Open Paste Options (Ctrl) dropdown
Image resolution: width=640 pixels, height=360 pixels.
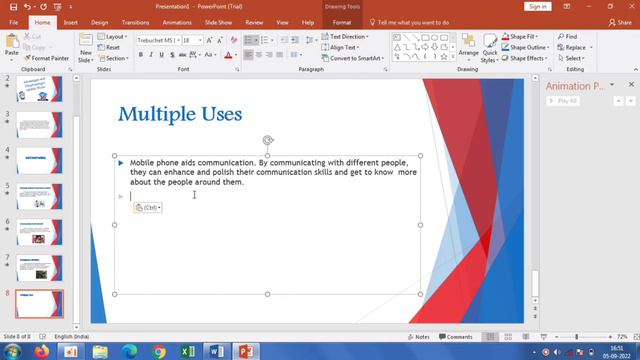tap(148, 207)
